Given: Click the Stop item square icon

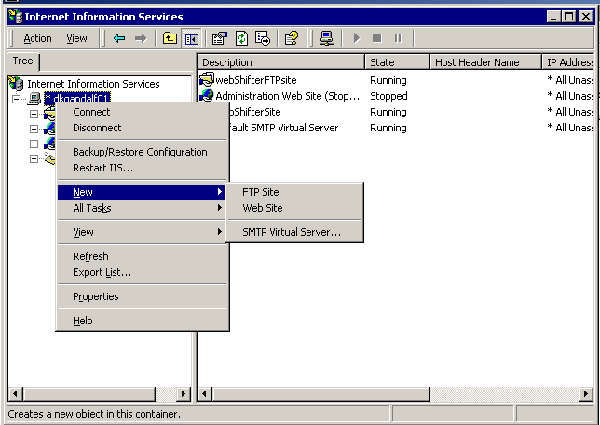Looking at the screenshot, I should [377, 38].
